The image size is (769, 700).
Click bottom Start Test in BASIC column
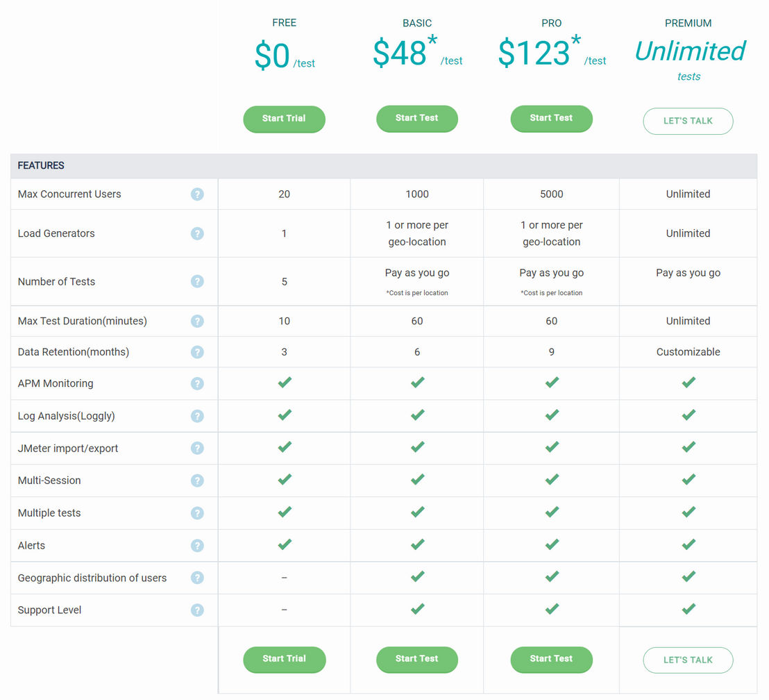point(417,659)
